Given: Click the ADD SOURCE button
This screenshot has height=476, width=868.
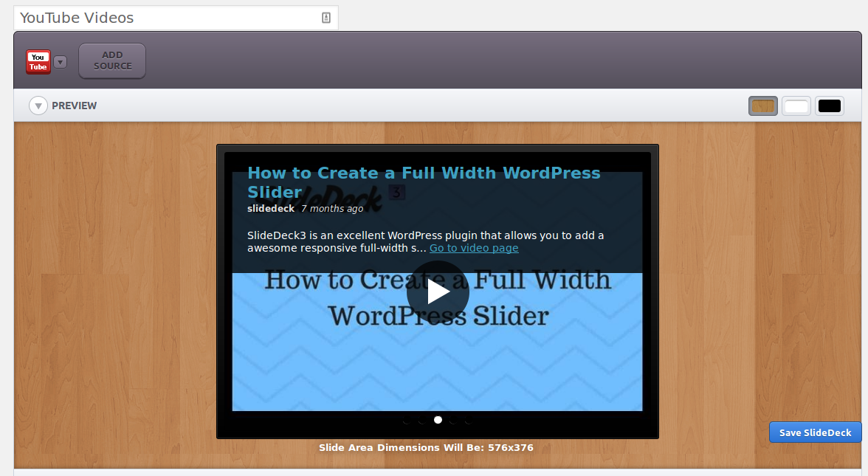Looking at the screenshot, I should [112, 61].
